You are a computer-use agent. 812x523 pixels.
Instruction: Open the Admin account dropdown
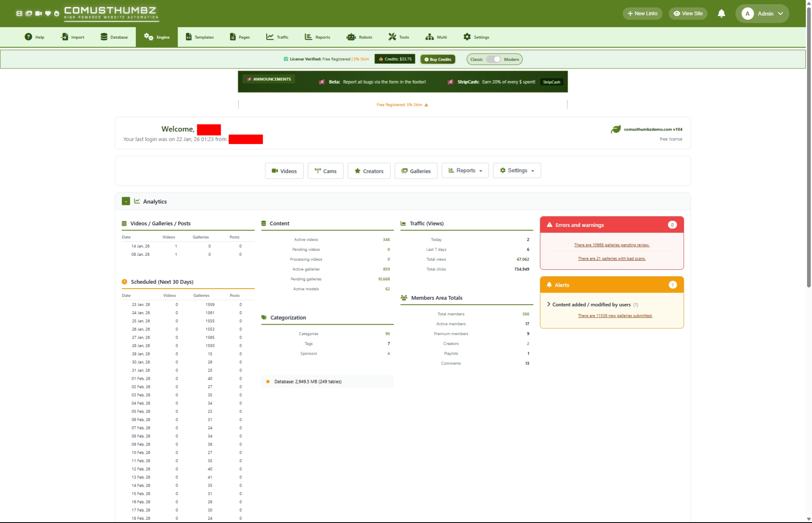[x=762, y=13]
